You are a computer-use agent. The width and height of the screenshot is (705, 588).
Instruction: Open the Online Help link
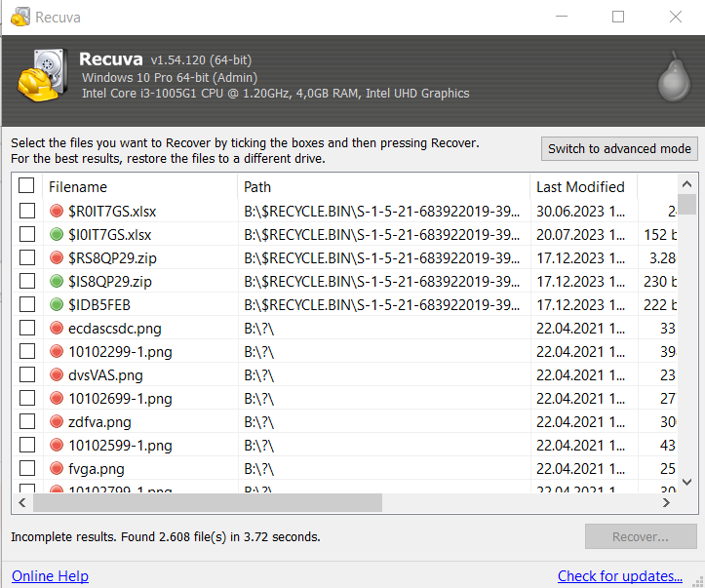(x=50, y=576)
